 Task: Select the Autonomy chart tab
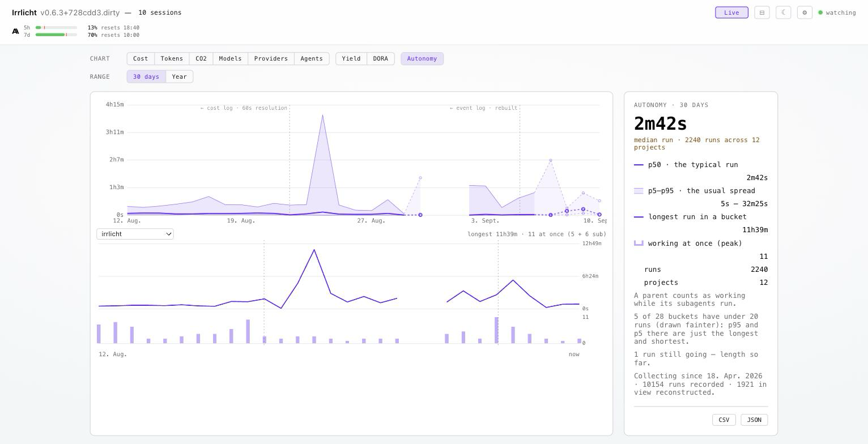(x=422, y=59)
